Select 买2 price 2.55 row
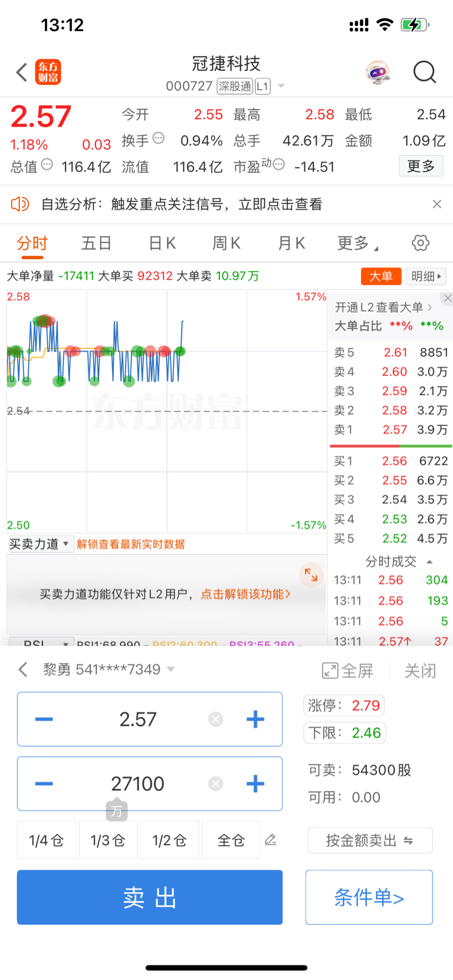Image resolution: width=453 pixels, height=980 pixels. tap(390, 480)
